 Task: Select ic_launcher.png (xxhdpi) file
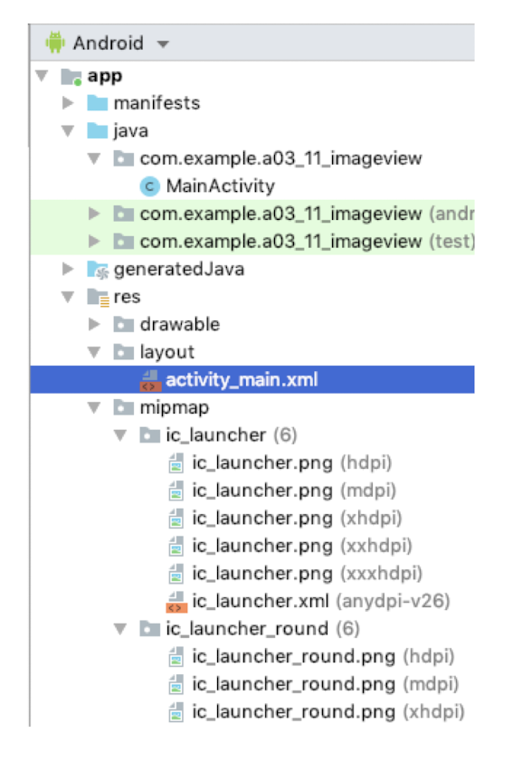click(302, 547)
